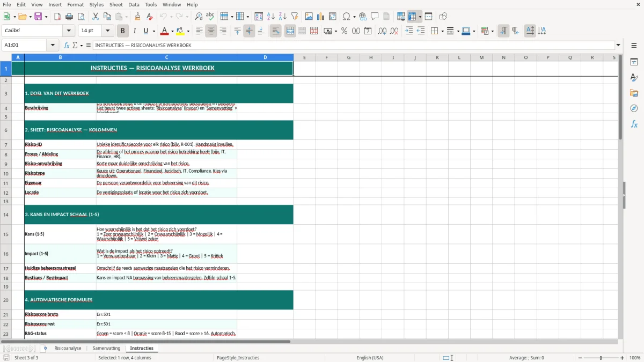Click the formula input line
The image size is (644, 362).
pos(354,45)
